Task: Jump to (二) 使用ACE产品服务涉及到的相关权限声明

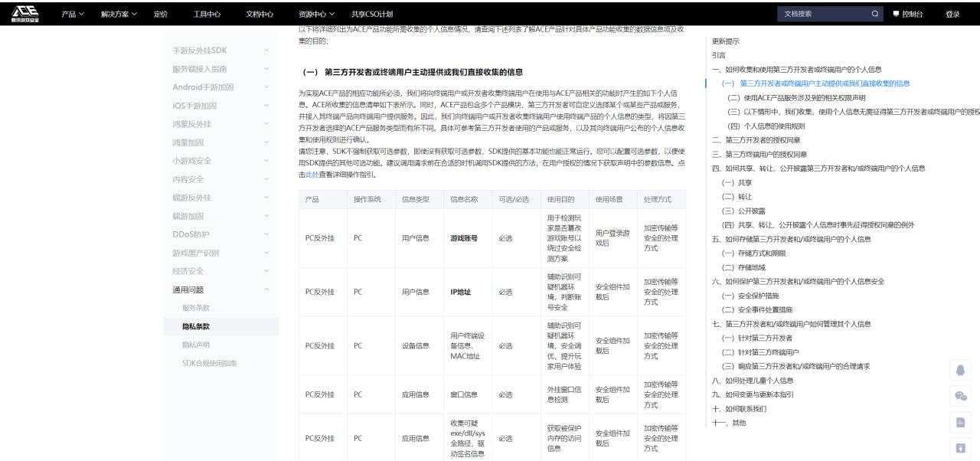Action: 796,98
